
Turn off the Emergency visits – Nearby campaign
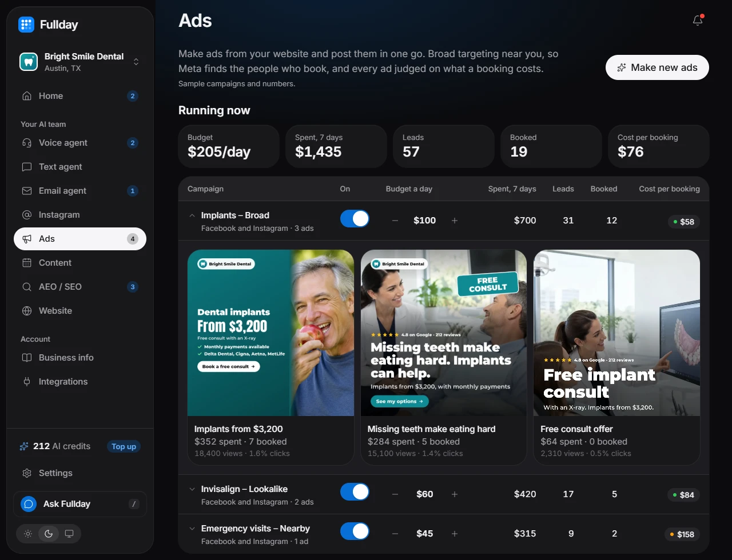coord(355,531)
